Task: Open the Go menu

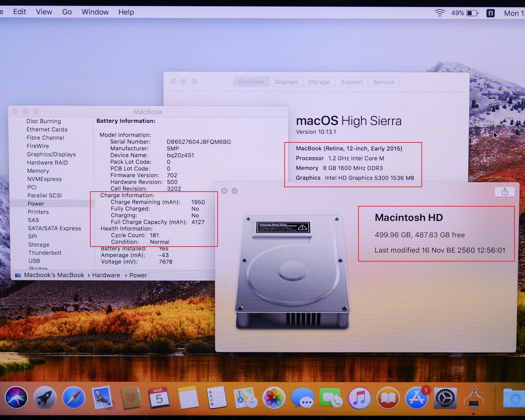Action: tap(67, 12)
